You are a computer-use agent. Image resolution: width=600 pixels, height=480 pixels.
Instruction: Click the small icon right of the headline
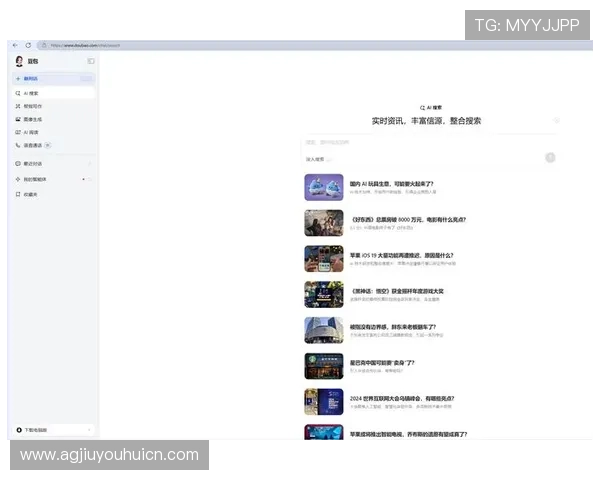[557, 121]
